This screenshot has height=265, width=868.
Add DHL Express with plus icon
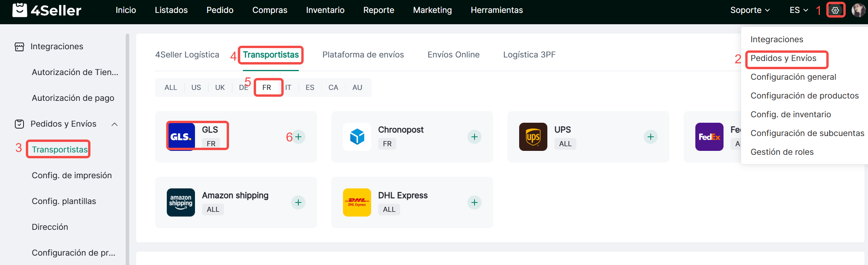(474, 202)
